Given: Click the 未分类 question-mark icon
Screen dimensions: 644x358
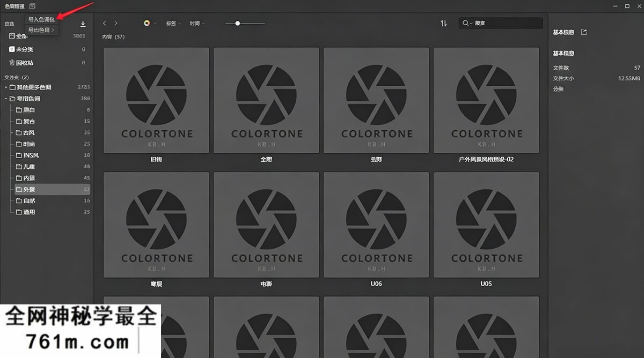Looking at the screenshot, I should tap(12, 49).
